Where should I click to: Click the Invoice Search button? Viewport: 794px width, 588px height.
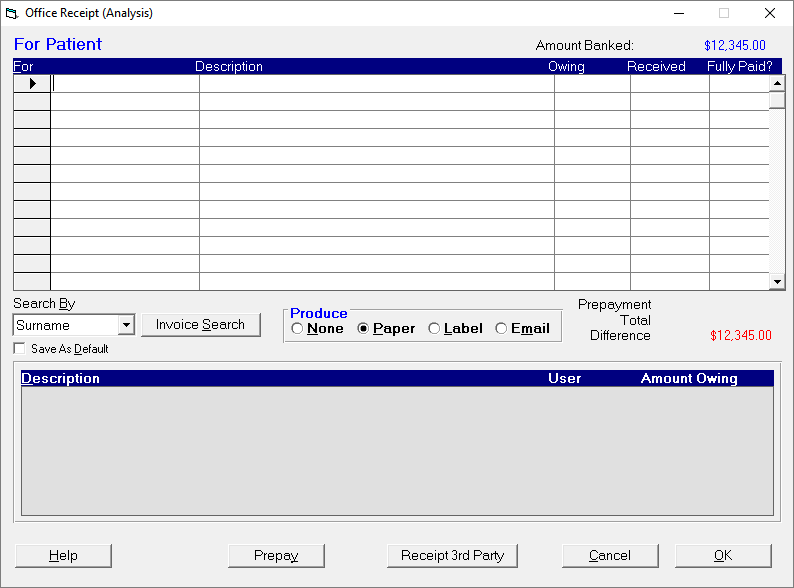pyautogui.click(x=201, y=325)
